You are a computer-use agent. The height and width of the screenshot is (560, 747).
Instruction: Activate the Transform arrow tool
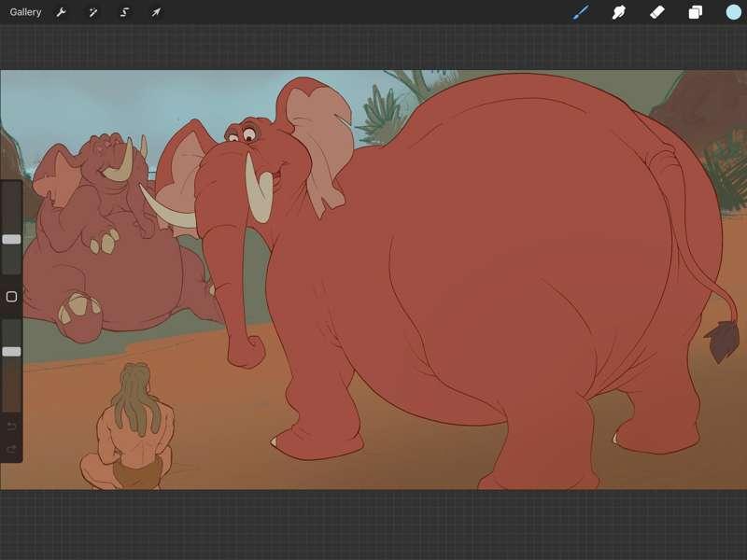(x=156, y=12)
